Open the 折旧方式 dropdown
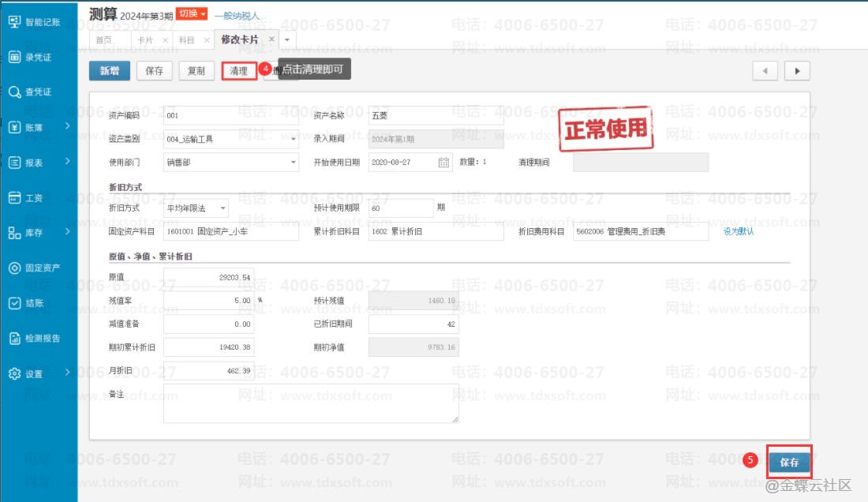Viewport: 868px width, 502px height. coord(223,209)
